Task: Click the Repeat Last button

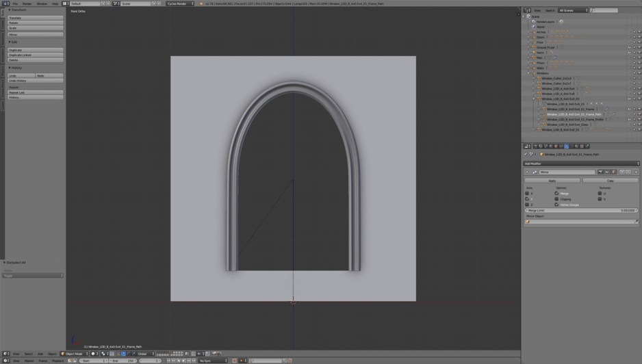Action: (36, 92)
